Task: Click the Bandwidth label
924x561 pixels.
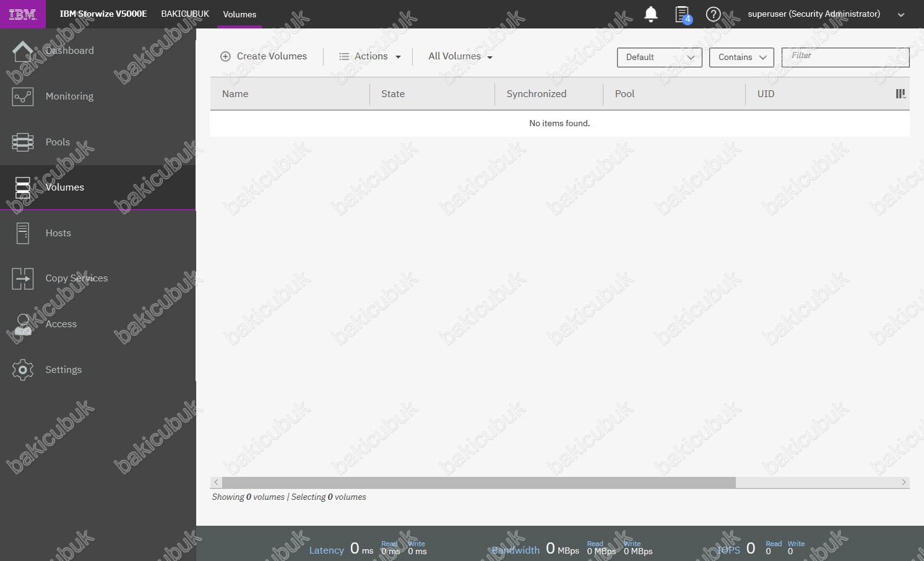Action: [x=516, y=550]
